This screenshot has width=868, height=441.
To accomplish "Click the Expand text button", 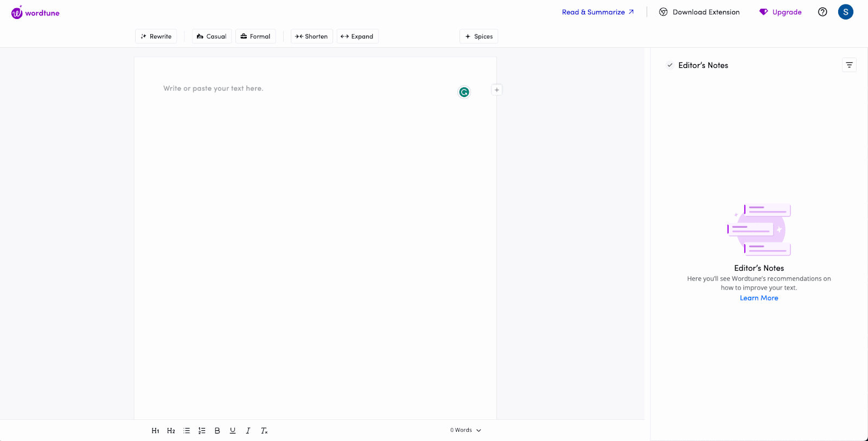I will [357, 36].
